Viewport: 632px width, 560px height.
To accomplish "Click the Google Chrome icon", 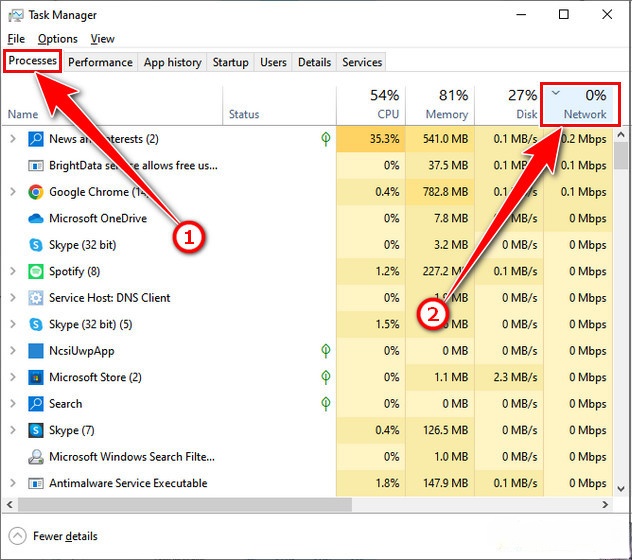I will coord(36,192).
